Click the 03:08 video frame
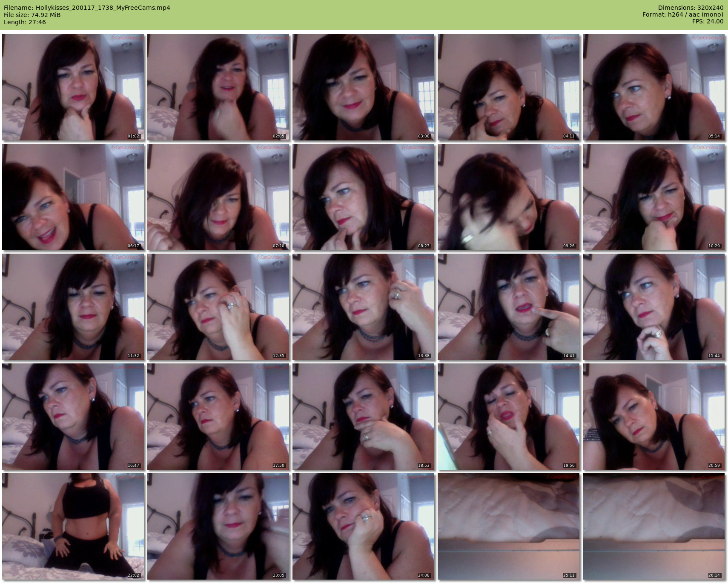Viewport: 728px width, 583px height. (364, 87)
